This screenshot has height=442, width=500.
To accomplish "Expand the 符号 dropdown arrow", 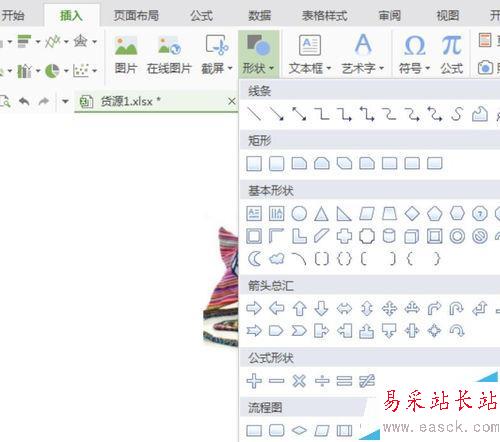I will point(427,68).
